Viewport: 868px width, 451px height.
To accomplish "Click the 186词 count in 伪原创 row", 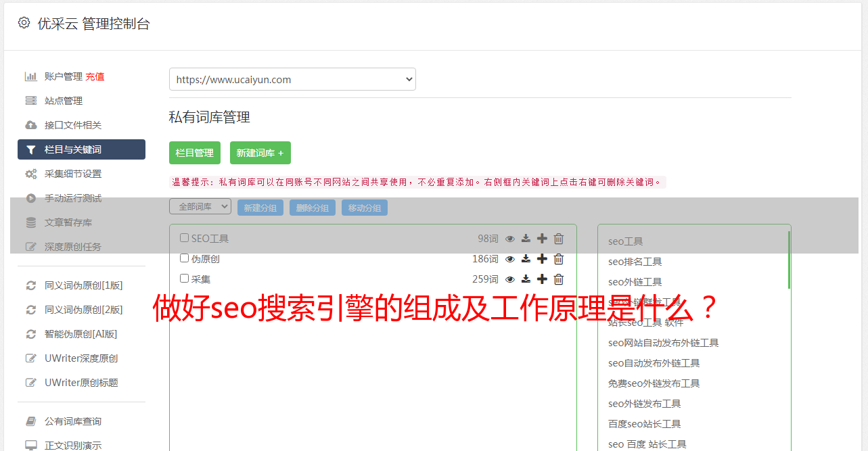I will point(485,259).
